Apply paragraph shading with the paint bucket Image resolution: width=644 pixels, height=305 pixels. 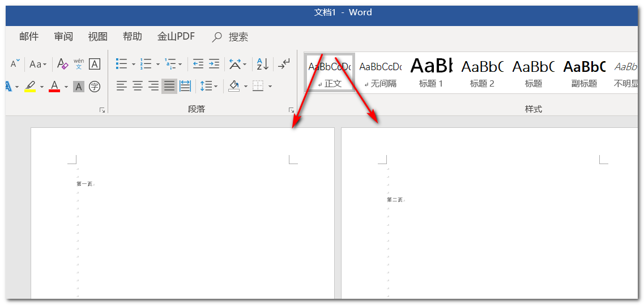click(x=234, y=86)
